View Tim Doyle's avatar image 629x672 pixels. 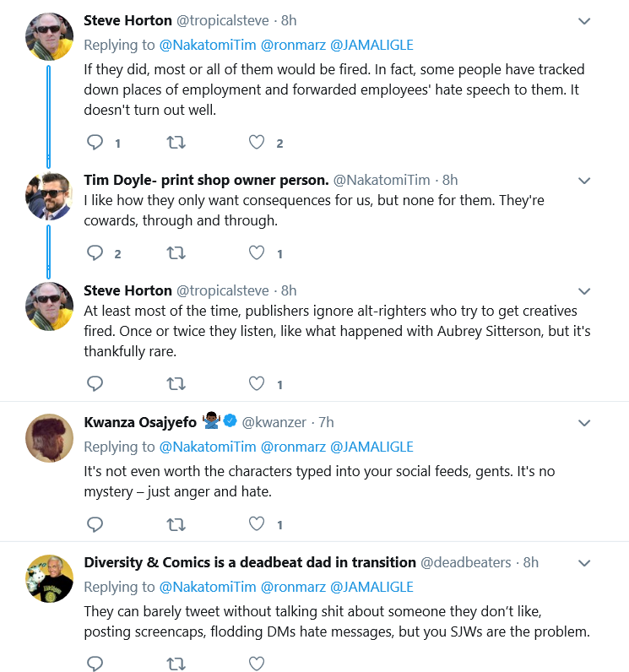click(x=49, y=197)
